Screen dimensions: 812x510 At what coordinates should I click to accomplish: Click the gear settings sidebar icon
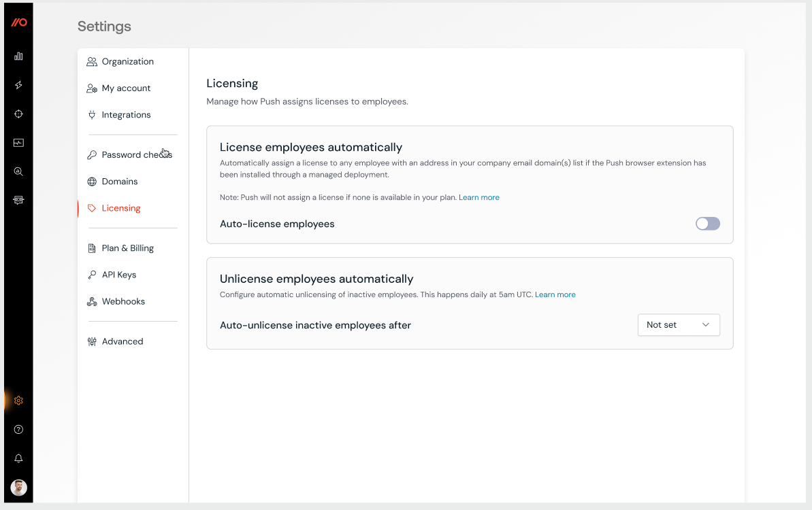18,401
